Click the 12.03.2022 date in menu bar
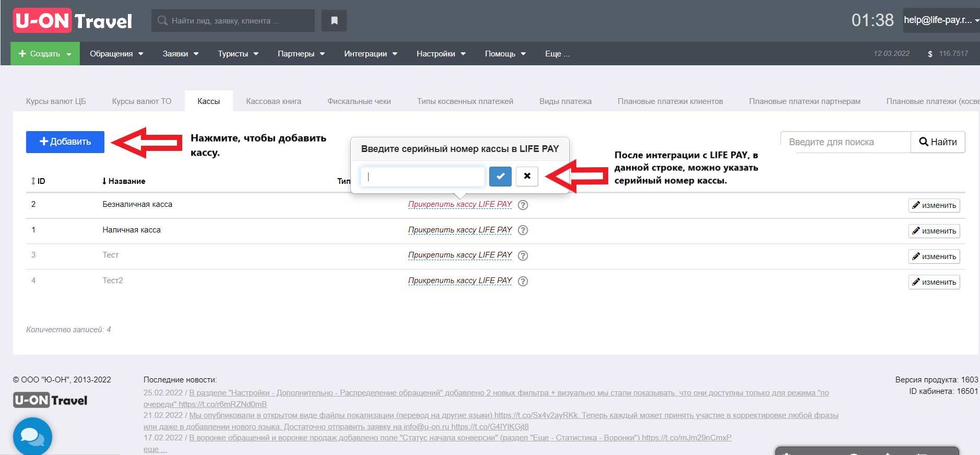 891,54
